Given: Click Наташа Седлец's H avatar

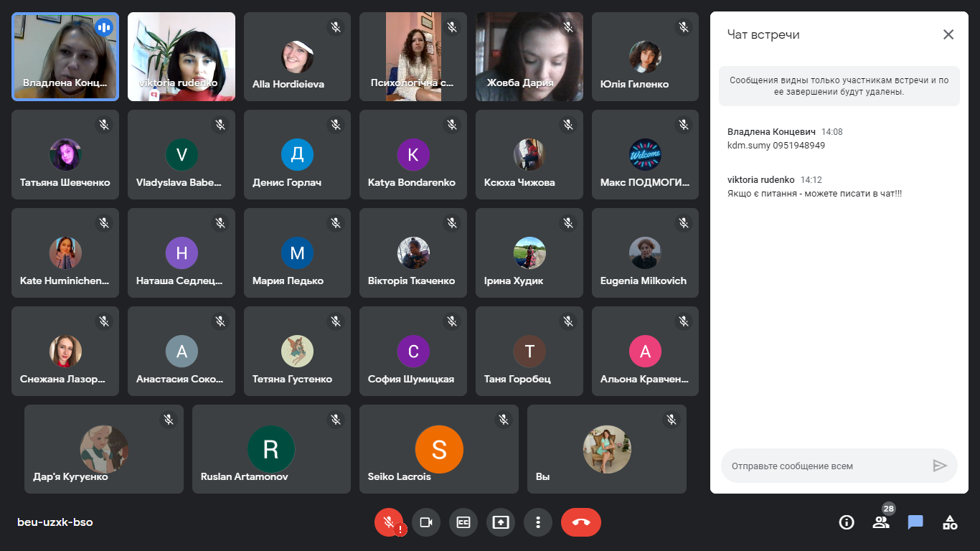Looking at the screenshot, I should click(x=182, y=253).
